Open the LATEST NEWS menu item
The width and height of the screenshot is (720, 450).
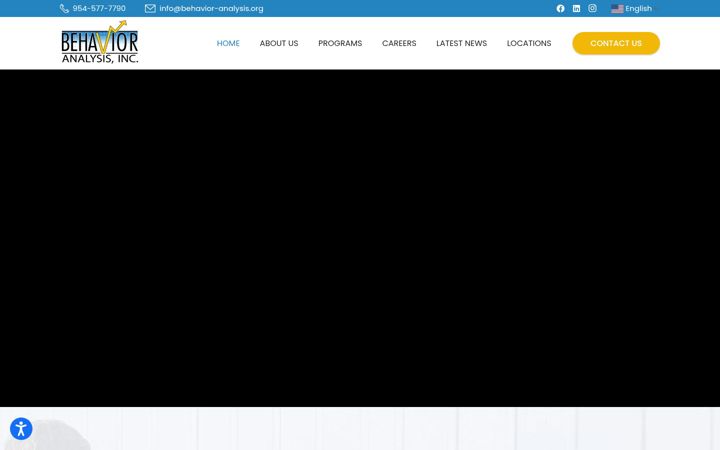[461, 43]
